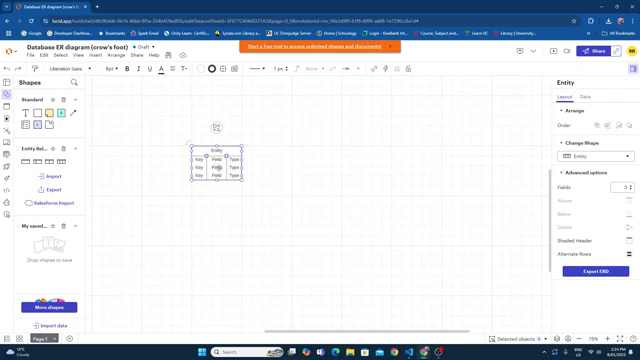Click the Undo arrow icon
Image resolution: width=640 pixels, height=360 pixels.
coord(7,69)
